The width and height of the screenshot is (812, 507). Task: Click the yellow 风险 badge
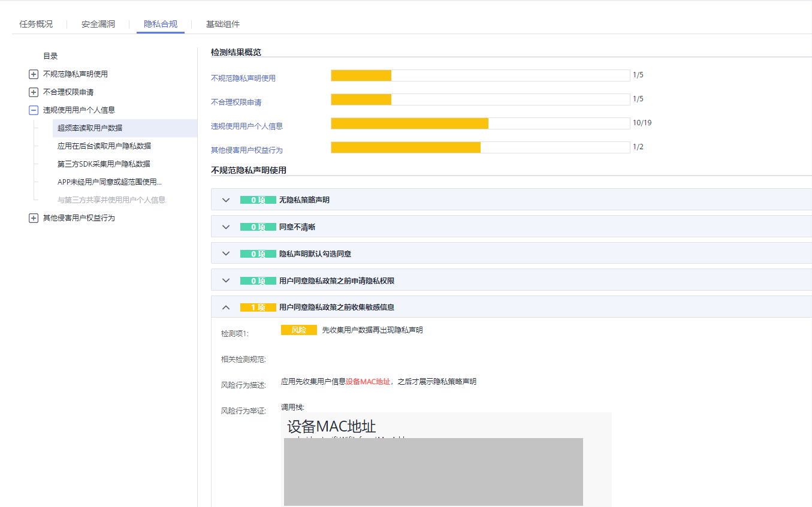click(x=298, y=329)
